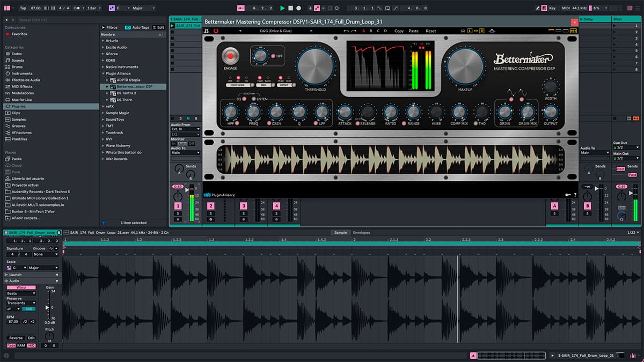644x362 pixels.
Task: Switch to the Envelopes tab
Action: click(362, 232)
